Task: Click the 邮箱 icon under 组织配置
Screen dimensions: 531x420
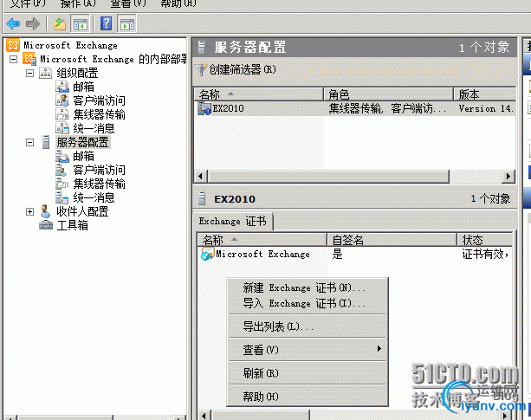Action: (x=62, y=87)
